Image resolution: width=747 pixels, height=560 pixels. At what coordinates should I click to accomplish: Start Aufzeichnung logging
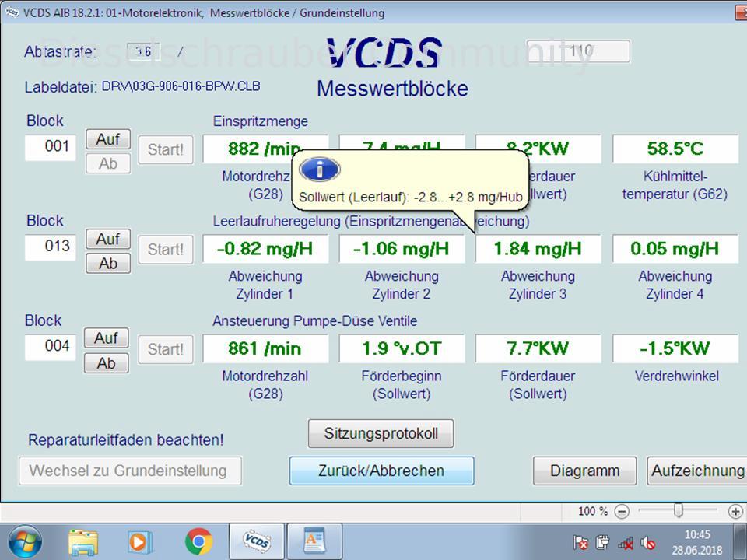(697, 471)
